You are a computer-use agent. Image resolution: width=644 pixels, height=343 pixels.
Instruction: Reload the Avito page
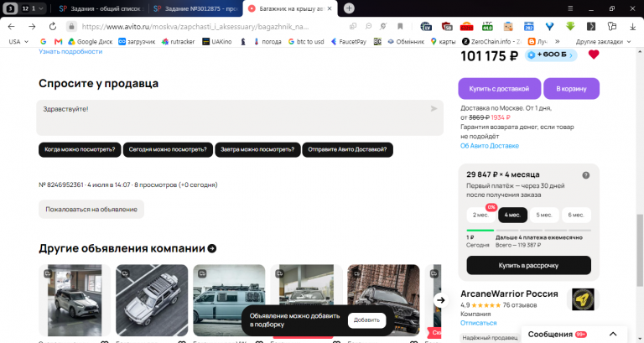(53, 27)
